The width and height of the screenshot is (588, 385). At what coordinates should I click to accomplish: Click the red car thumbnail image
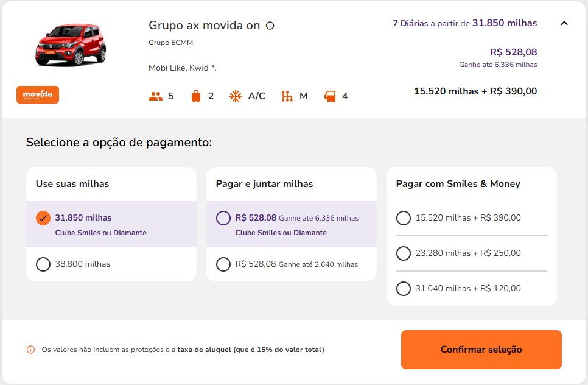coord(71,44)
